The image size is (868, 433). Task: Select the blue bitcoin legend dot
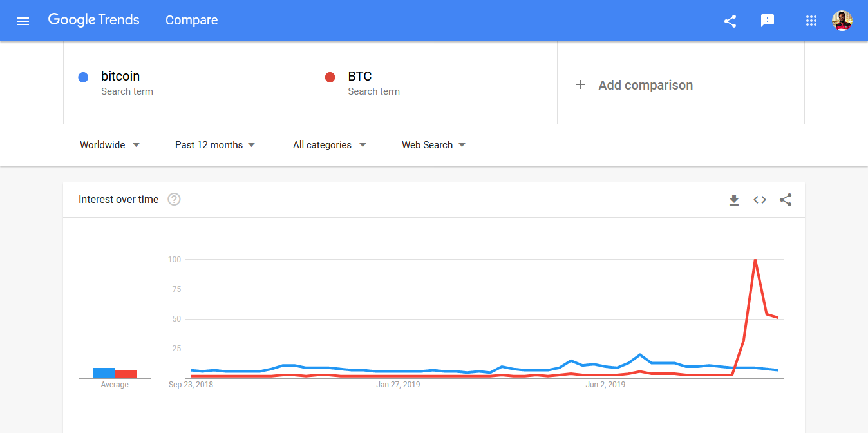tap(83, 77)
